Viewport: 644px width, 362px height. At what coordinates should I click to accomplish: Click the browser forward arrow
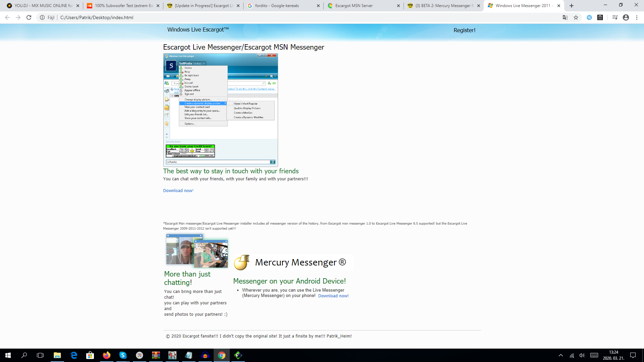(x=18, y=17)
